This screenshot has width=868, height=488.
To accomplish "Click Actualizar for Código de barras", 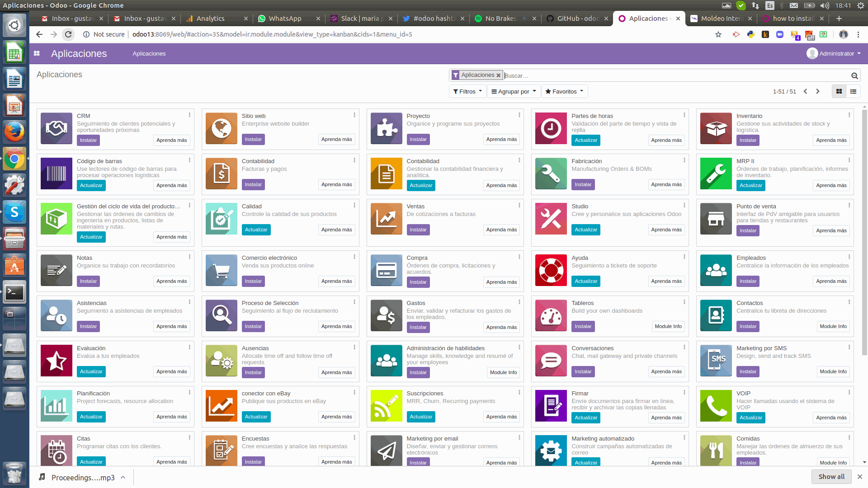I will (x=91, y=185).
